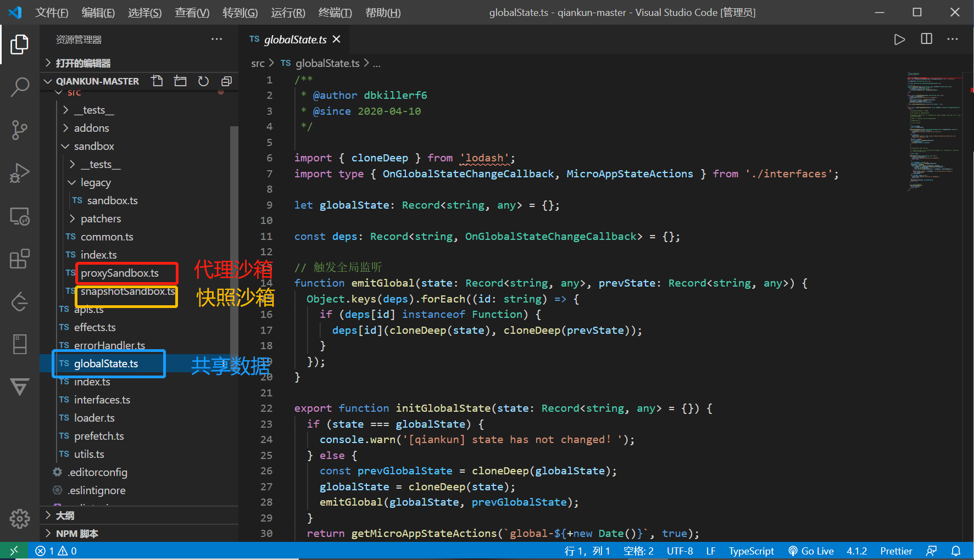Viewport: 974px width, 560px height.
Task: Open the Source Control view
Action: click(20, 130)
